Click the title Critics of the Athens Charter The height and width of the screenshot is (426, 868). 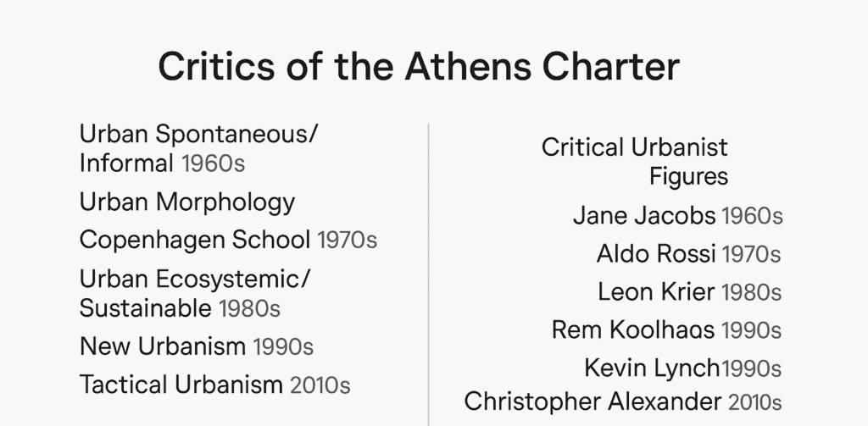tap(419, 67)
